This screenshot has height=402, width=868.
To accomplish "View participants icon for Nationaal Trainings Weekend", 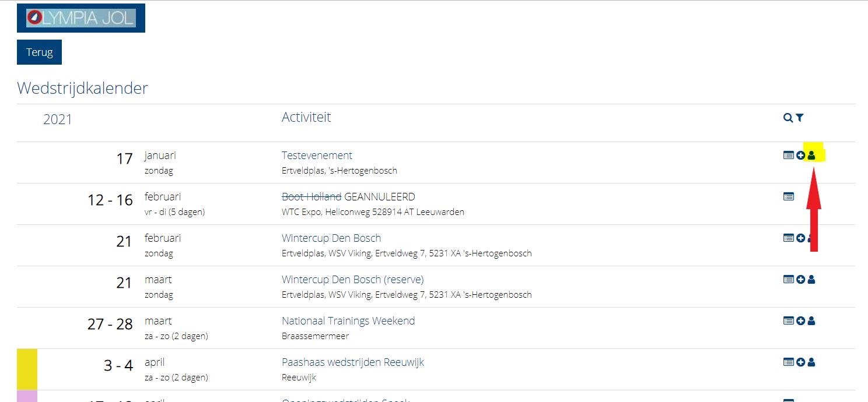I will click(811, 321).
